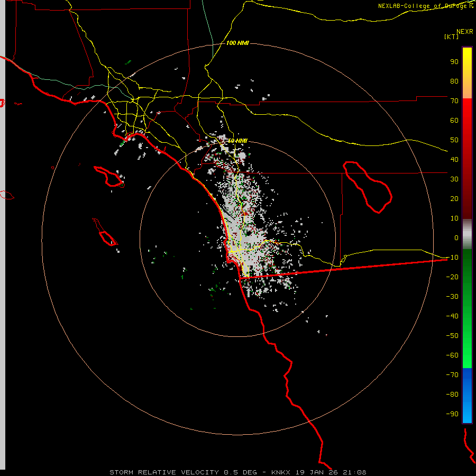Click the NEXR label above the color scale
The image size is (476, 476).
coord(464,32)
